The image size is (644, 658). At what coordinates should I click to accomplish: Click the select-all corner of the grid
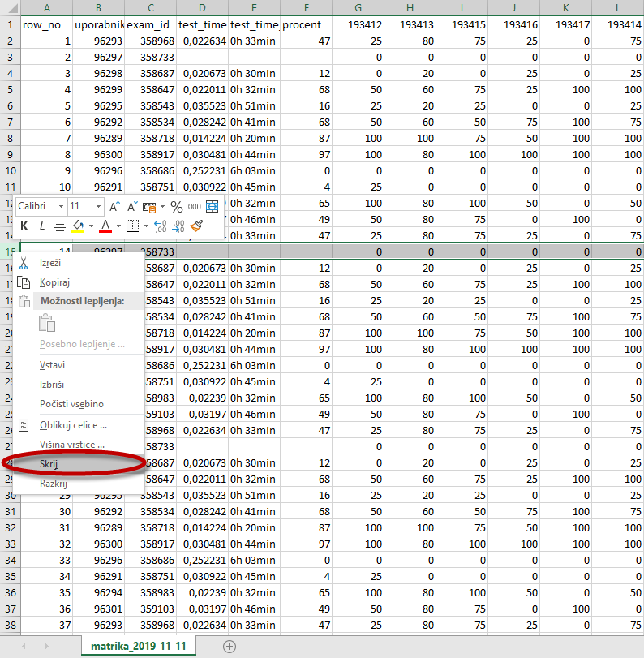point(10,7)
